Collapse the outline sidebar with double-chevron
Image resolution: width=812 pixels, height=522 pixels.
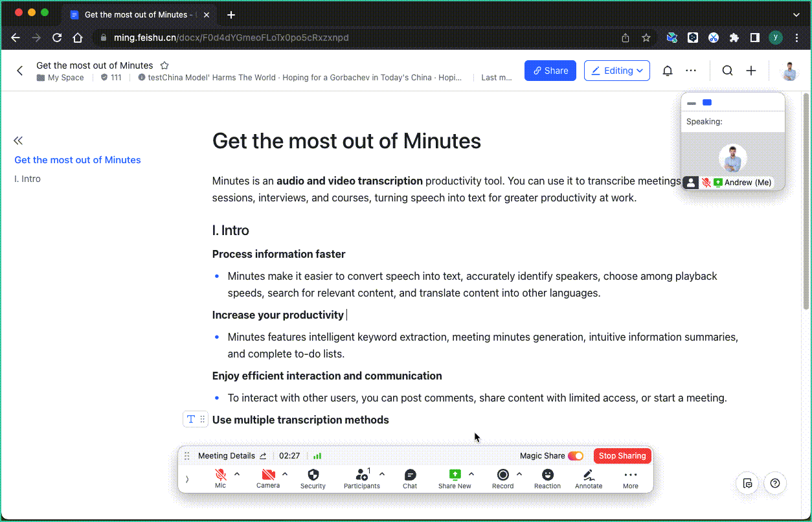pos(18,141)
